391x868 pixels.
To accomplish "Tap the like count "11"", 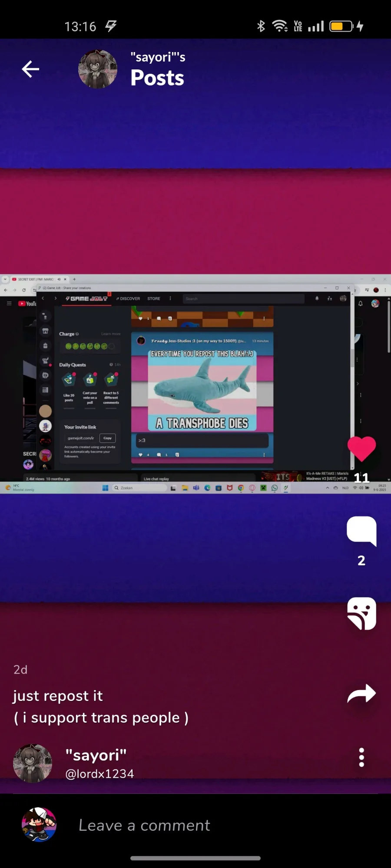I will coord(361,478).
